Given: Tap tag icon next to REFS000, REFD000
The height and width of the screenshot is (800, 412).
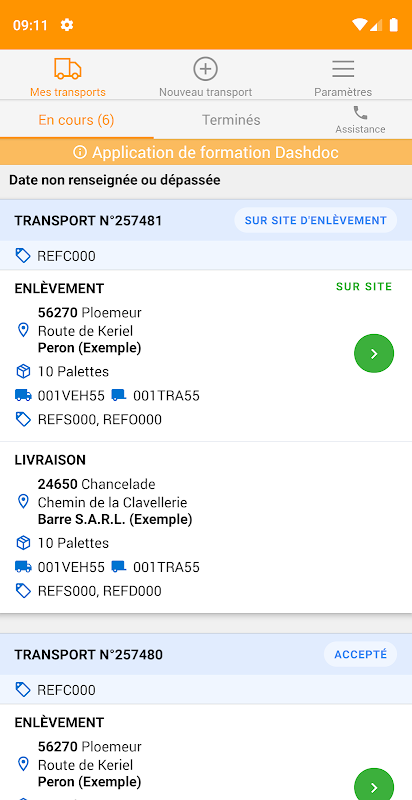Looking at the screenshot, I should pyautogui.click(x=23, y=591).
